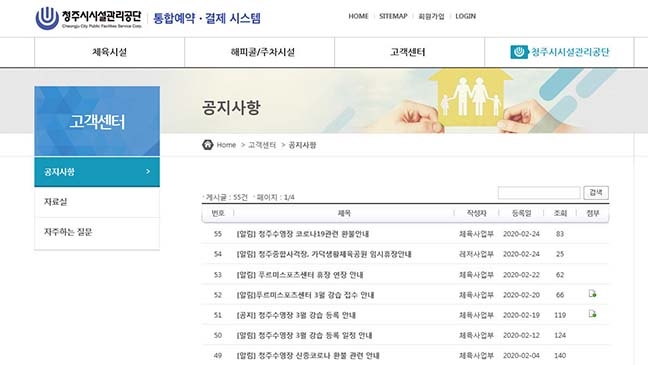The width and height of the screenshot is (648, 365).
Task: Click the 조회 column header
Action: tap(560, 213)
